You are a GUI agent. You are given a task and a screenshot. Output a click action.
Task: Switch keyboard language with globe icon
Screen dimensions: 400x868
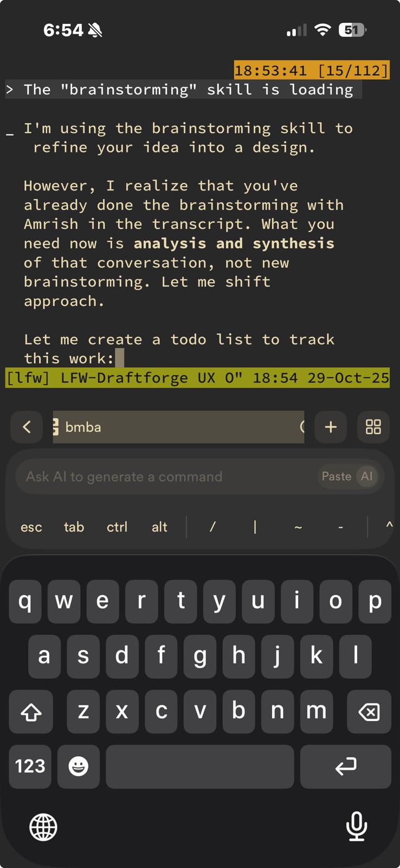[43, 827]
